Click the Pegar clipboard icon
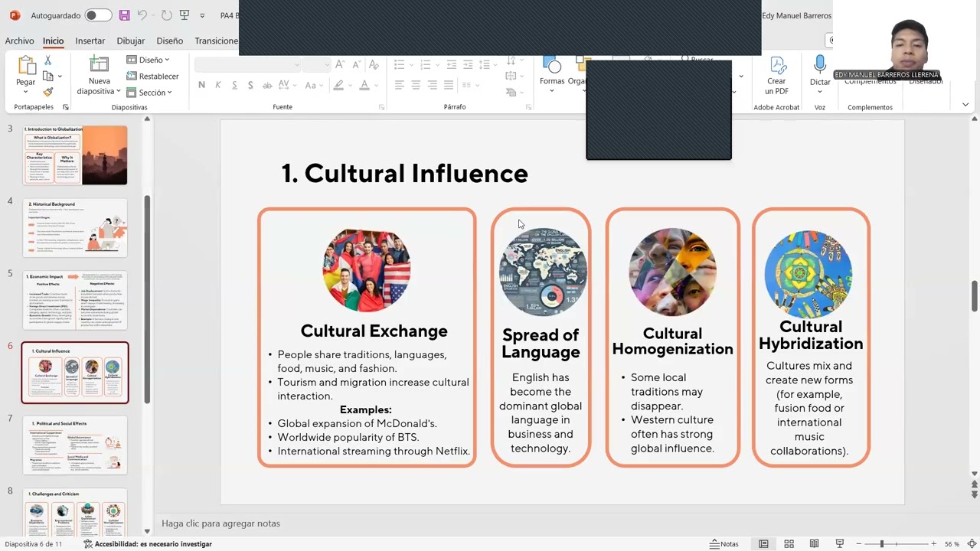Image resolution: width=980 pixels, height=551 pixels. point(26,66)
